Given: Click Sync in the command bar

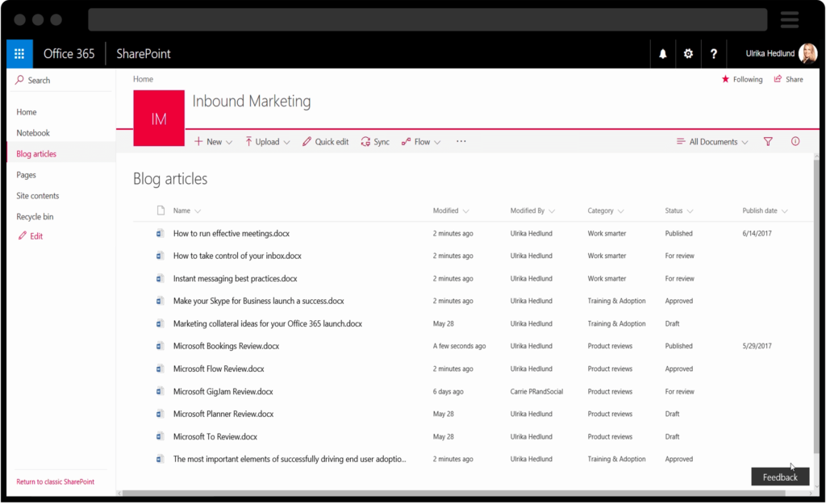Looking at the screenshot, I should tap(375, 142).
